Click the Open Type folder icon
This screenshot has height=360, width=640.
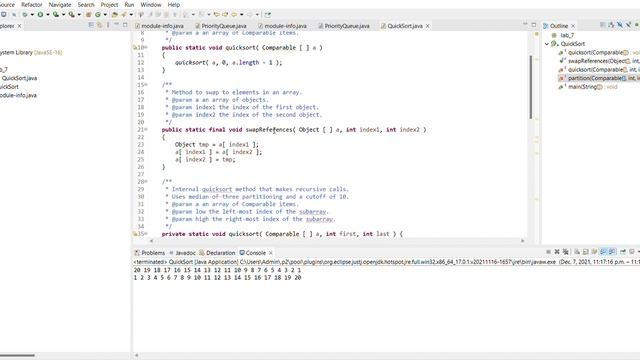[x=115, y=14]
